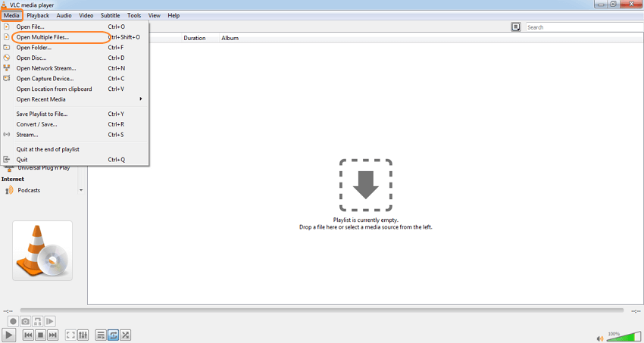Select Open Multiple Files menu entry

[x=42, y=37]
